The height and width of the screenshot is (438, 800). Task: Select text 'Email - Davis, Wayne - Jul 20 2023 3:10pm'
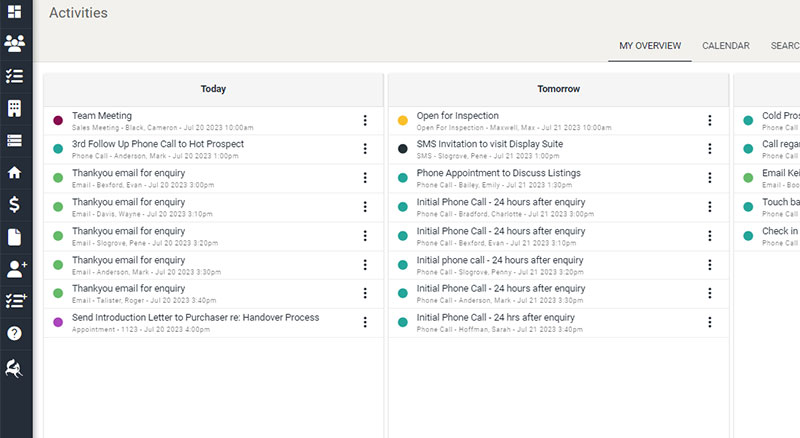point(142,214)
